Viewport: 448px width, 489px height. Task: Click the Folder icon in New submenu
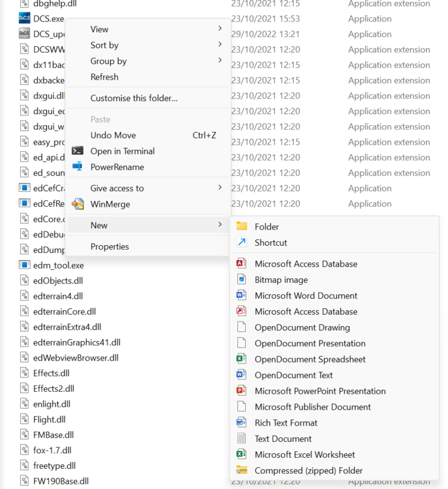pyautogui.click(x=242, y=226)
